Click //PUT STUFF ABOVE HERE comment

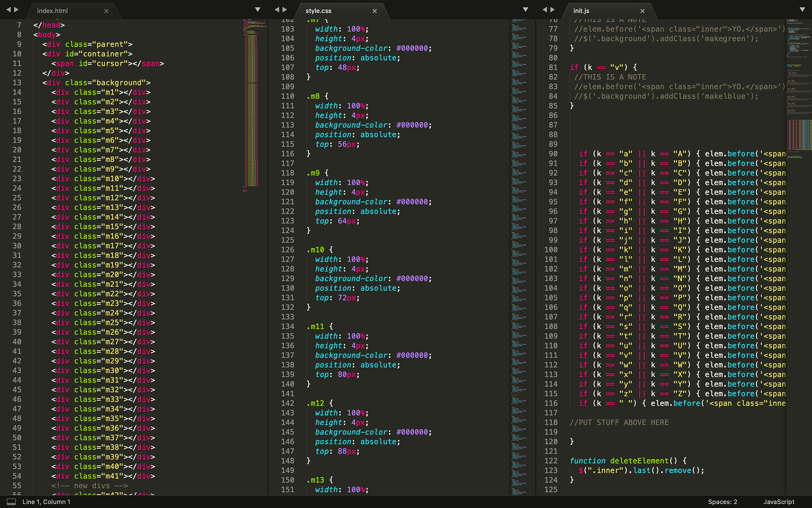point(619,422)
